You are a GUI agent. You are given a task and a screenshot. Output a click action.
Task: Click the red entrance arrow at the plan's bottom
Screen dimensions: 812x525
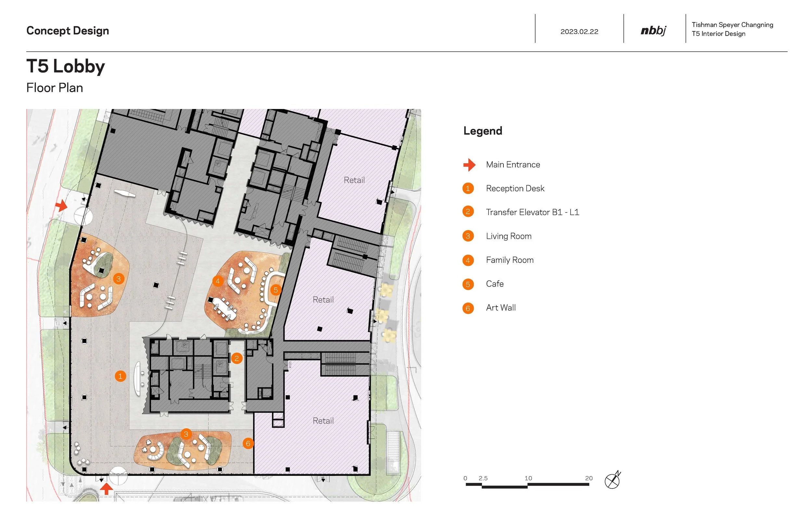107,489
